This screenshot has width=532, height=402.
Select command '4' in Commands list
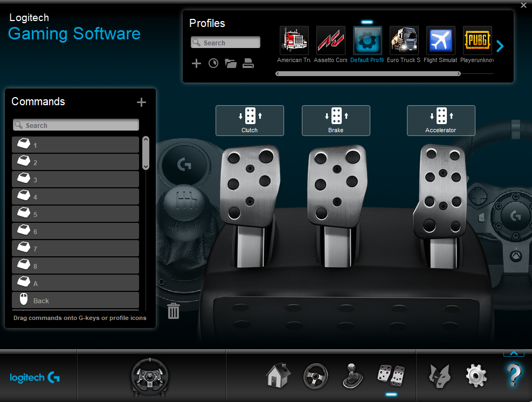(75, 196)
